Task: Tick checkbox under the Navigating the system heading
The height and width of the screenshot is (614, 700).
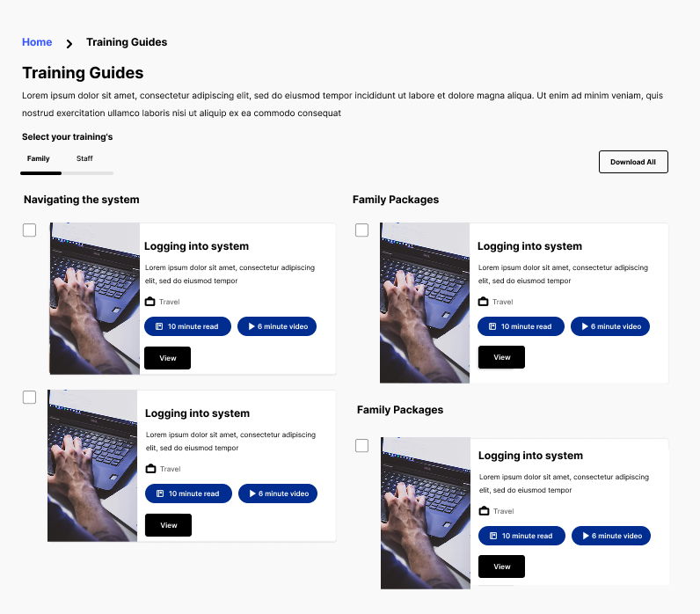Action: (29, 230)
